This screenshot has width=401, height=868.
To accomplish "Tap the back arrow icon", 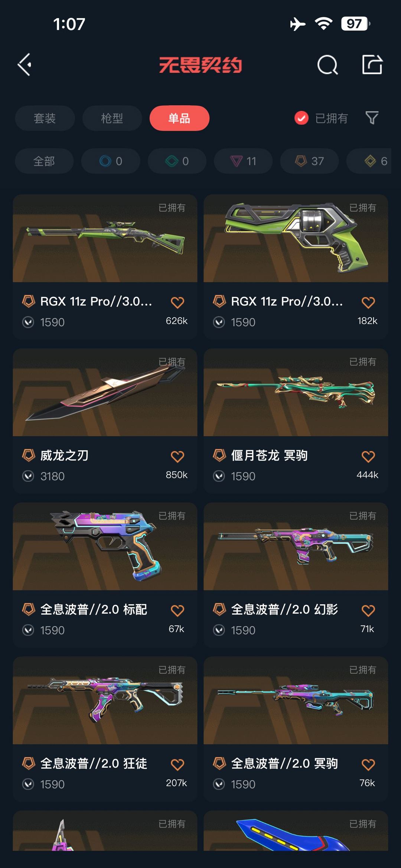I will (25, 65).
